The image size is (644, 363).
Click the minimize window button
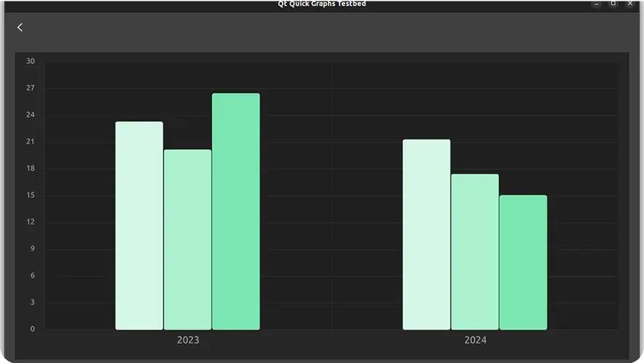pos(596,4)
